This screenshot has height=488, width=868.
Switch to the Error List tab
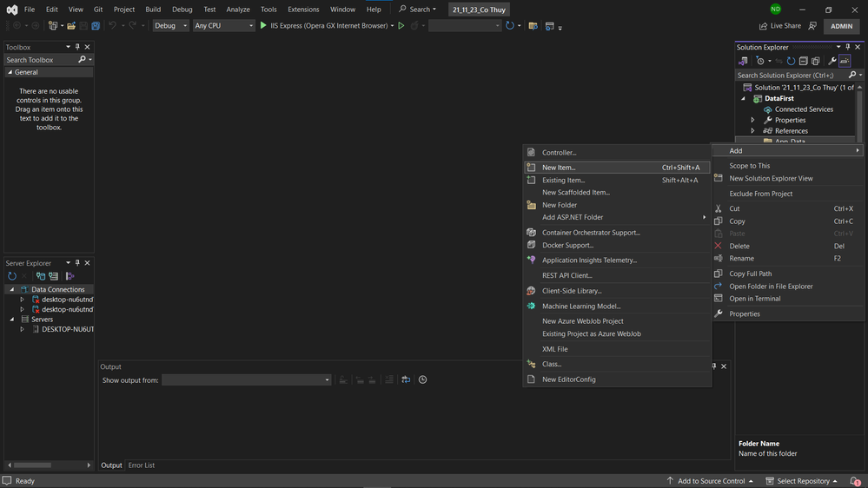point(141,465)
